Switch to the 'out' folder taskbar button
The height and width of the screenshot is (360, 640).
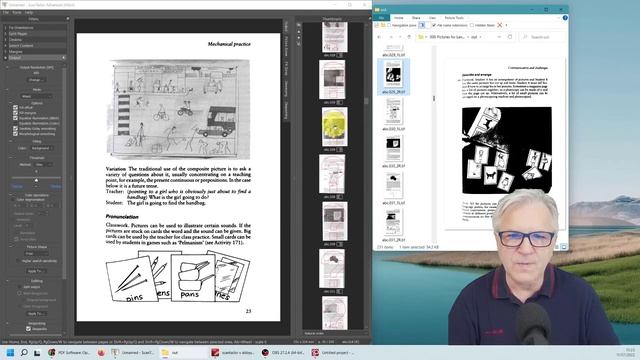182,352
